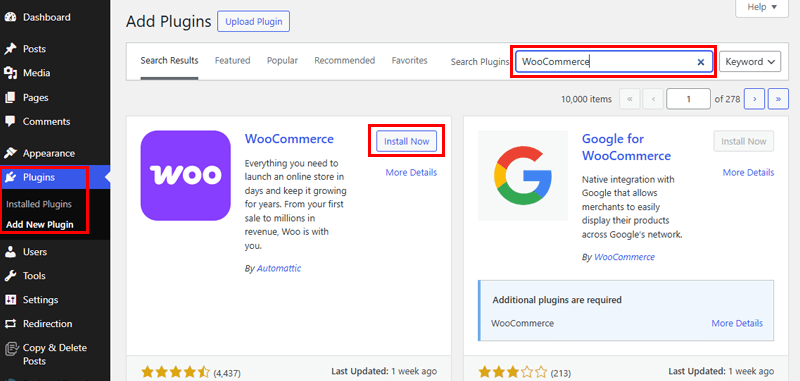
Task: Click Install Now for Google for WooCommerce
Action: pyautogui.click(x=744, y=141)
